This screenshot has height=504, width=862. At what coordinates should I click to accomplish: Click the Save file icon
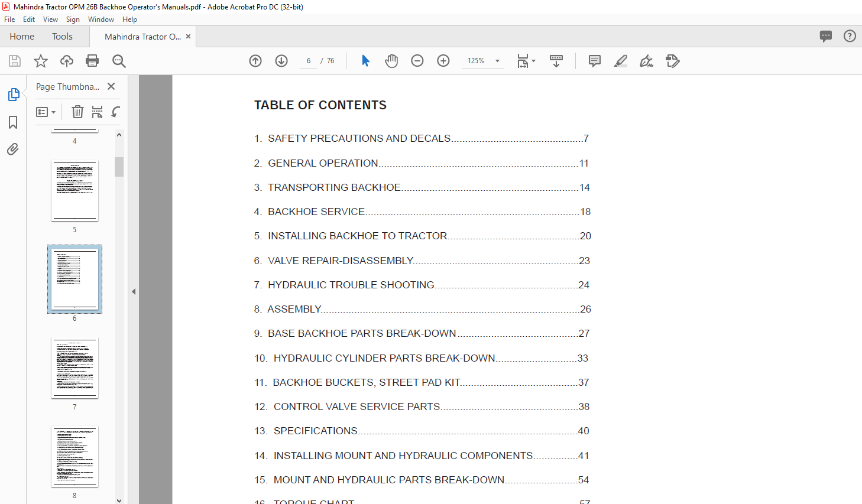click(15, 61)
